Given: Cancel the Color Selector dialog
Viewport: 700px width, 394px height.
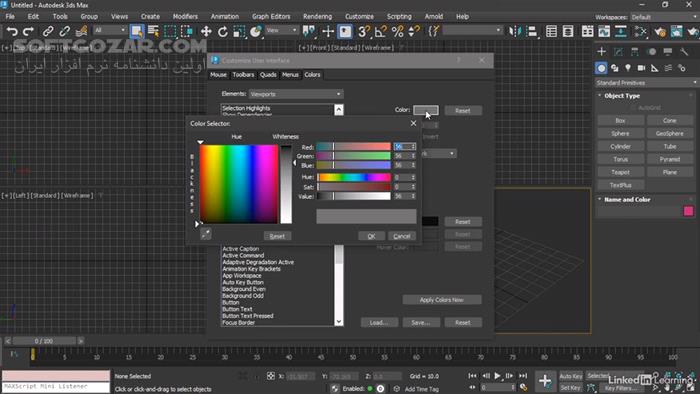Looking at the screenshot, I should tap(402, 236).
